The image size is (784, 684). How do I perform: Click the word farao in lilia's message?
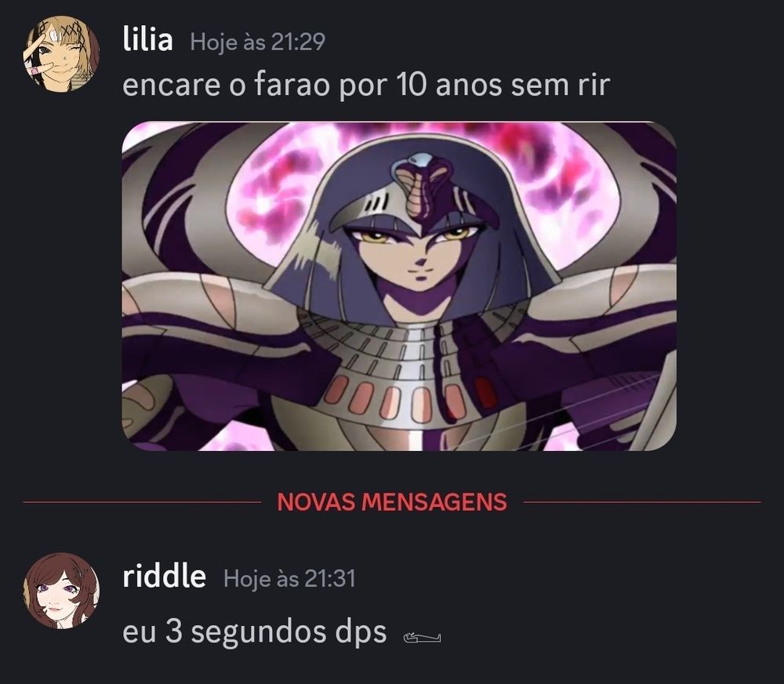(x=292, y=84)
